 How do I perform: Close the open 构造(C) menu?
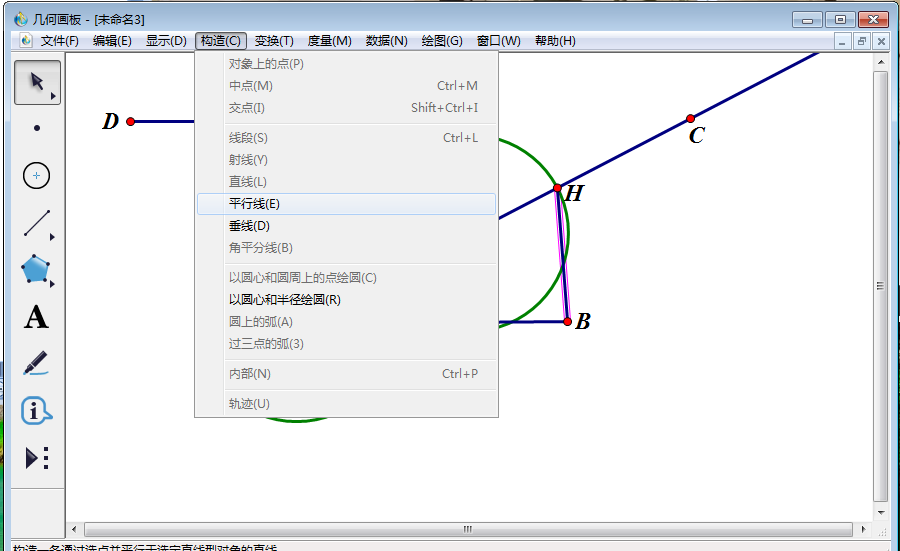pyautogui.click(x=220, y=41)
